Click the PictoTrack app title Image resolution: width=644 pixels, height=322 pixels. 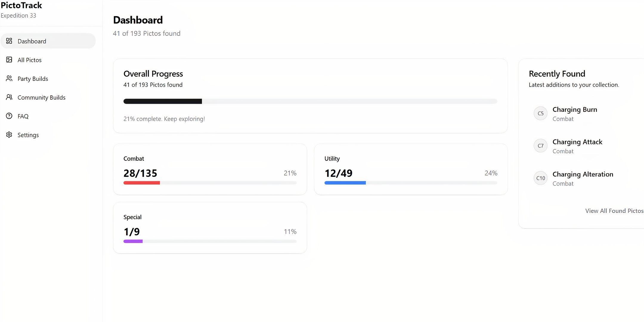[21, 5]
